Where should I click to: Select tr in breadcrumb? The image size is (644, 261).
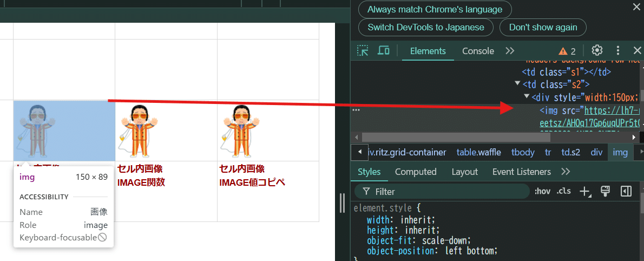coord(548,153)
